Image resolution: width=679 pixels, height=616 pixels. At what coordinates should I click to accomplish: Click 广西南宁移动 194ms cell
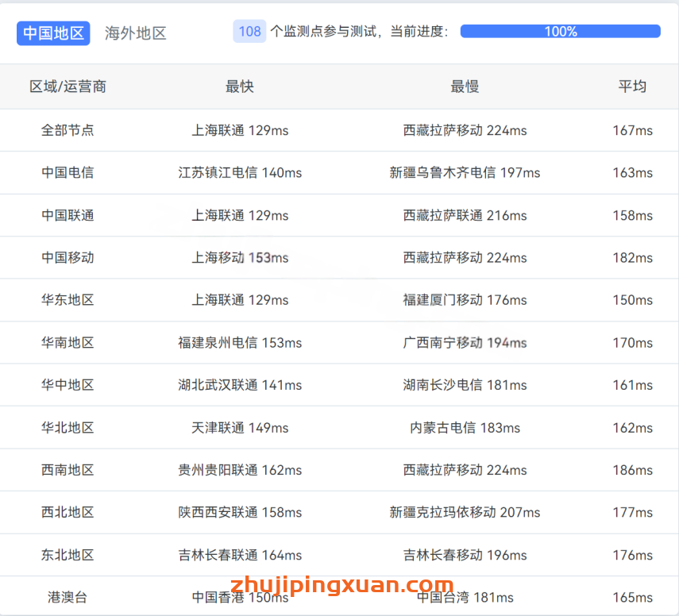click(465, 343)
